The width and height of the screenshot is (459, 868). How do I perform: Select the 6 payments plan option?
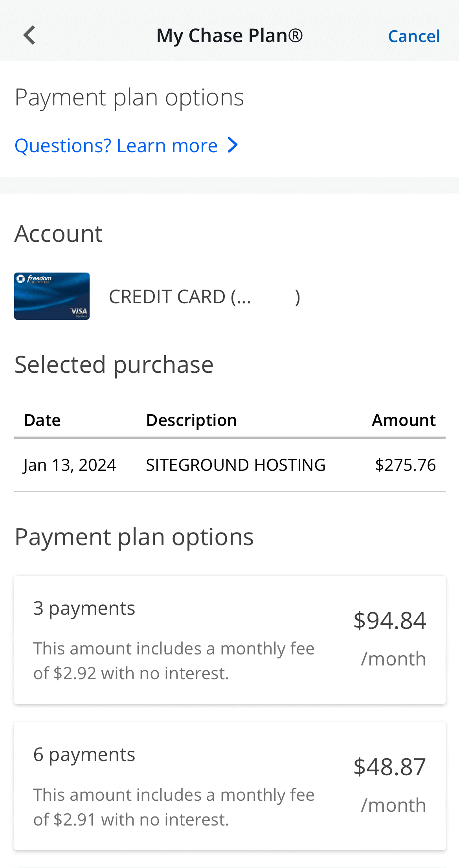[x=229, y=786]
